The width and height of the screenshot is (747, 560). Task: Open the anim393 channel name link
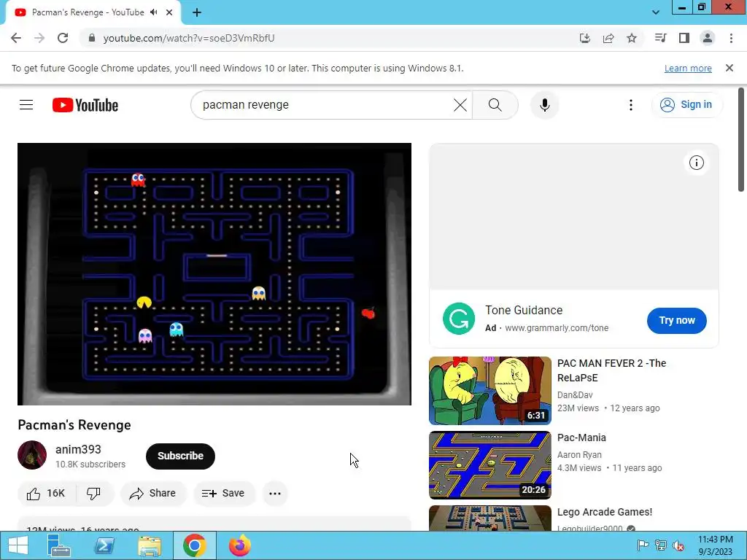pyautogui.click(x=78, y=449)
